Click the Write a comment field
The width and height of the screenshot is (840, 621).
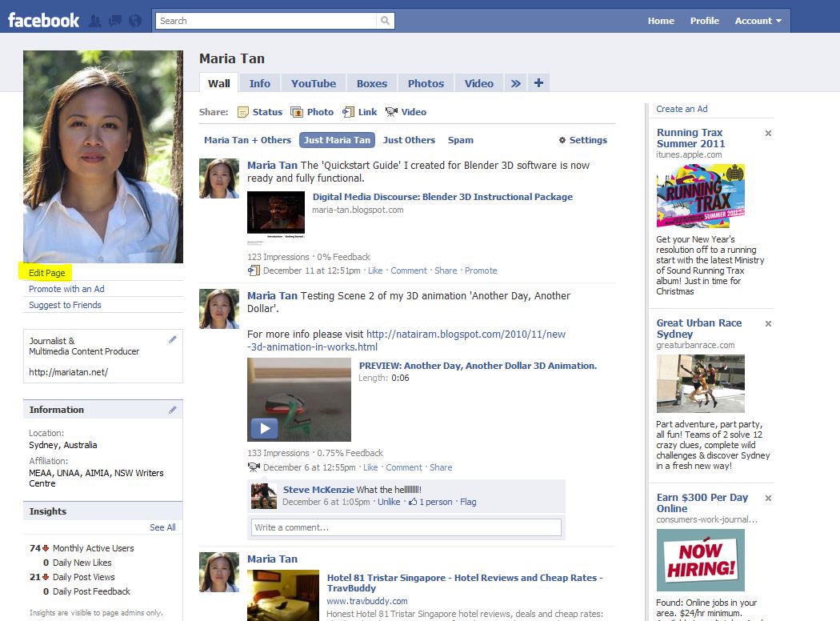coord(406,527)
